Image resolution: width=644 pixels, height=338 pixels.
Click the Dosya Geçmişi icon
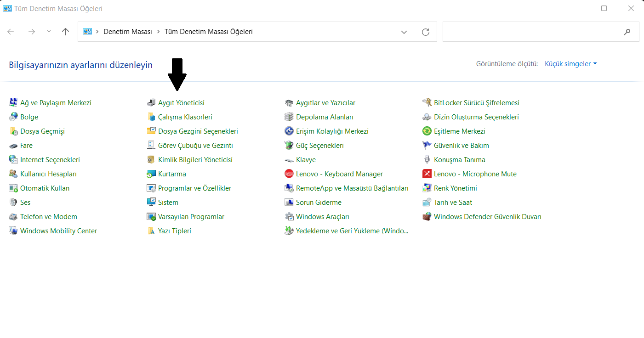click(x=13, y=131)
